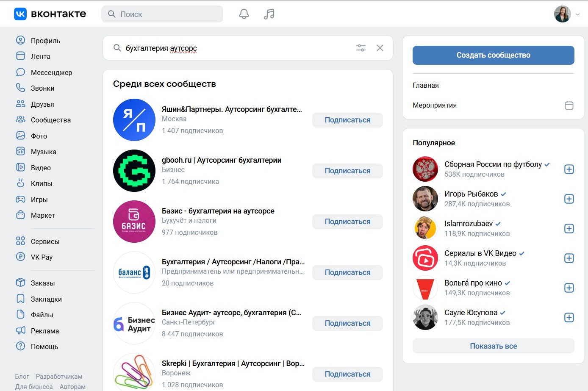Viewport: 588px width, 391px height.
Task: Open gbooh.ru Аутсорсинг бухгалтерии title
Action: point(222,160)
